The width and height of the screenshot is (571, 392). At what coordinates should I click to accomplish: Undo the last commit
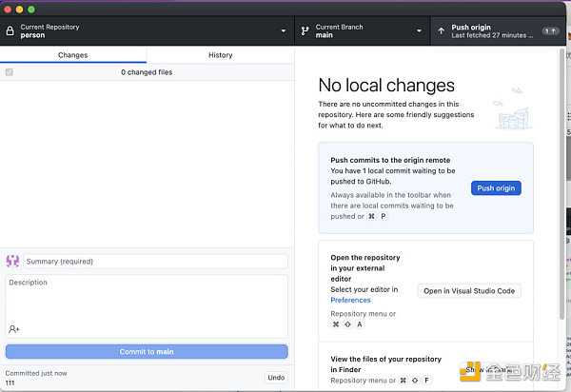point(275,378)
